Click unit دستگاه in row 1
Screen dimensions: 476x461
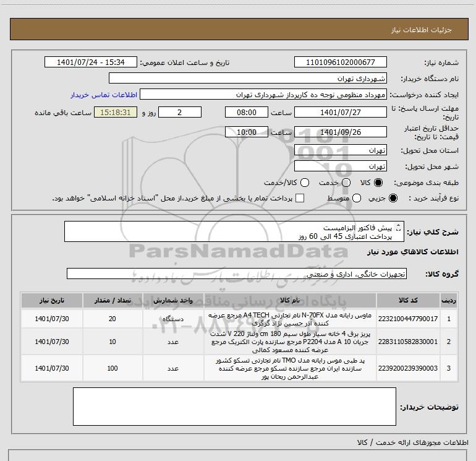[173, 319]
